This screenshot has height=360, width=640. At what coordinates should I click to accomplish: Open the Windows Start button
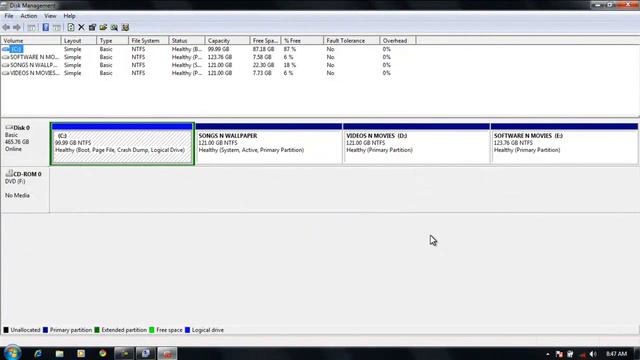(x=12, y=353)
